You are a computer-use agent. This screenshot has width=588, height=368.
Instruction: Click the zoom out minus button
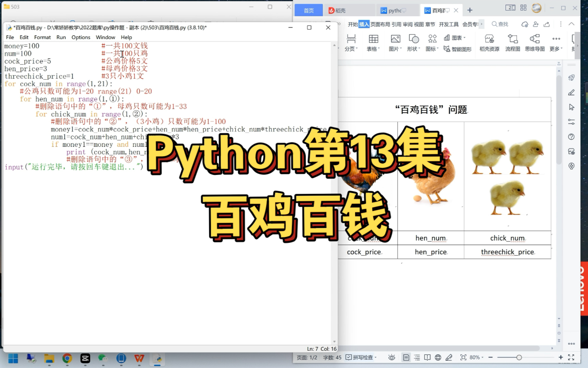(490, 357)
